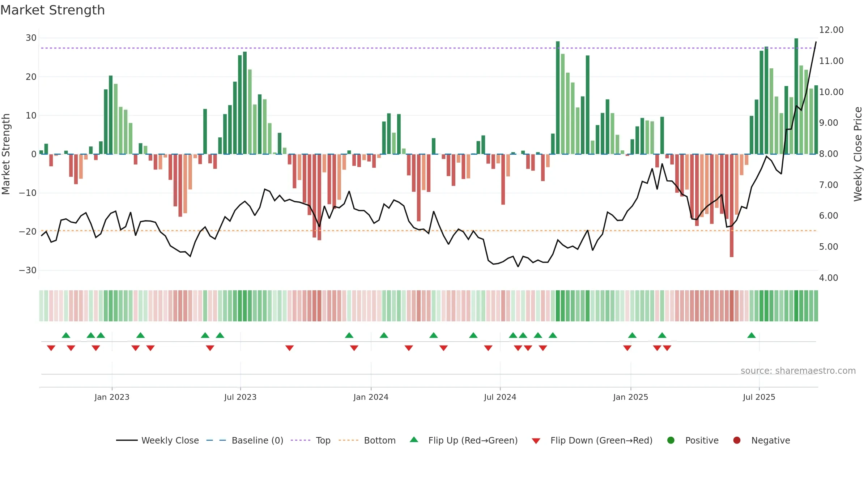Click the dark green heatmap cell where strength peaked near 29 in autumn 2024
The height and width of the screenshot is (488, 868).
point(558,306)
